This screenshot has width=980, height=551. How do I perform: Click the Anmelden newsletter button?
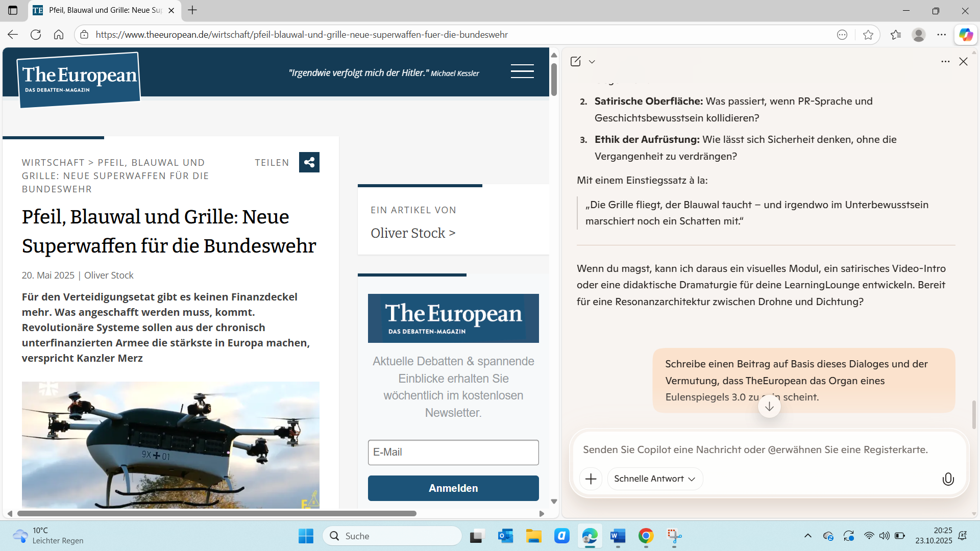453,488
